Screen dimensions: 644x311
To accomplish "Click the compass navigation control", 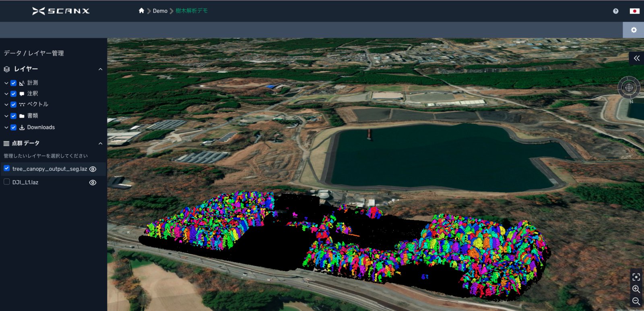I will tap(629, 87).
